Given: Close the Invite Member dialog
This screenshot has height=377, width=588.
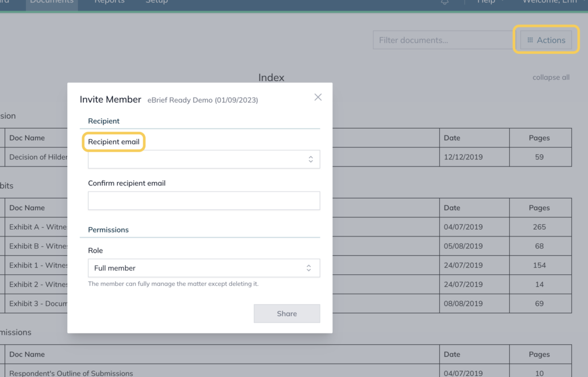Looking at the screenshot, I should coord(318,97).
